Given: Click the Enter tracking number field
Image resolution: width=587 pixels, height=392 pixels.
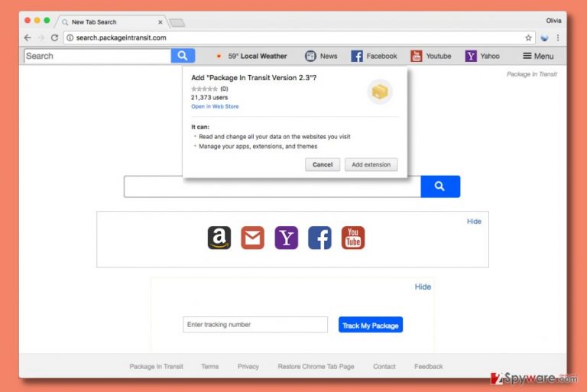Looking at the screenshot, I should tap(255, 325).
